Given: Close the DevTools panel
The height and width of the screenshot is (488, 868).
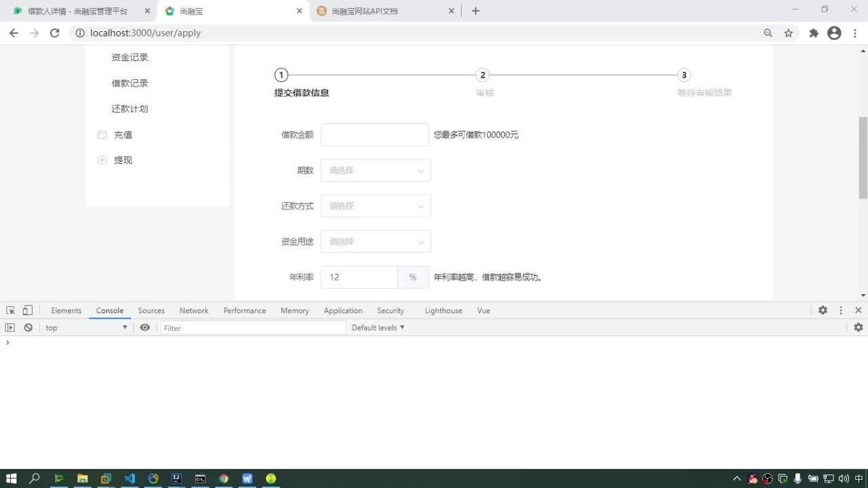Looking at the screenshot, I should [x=859, y=310].
